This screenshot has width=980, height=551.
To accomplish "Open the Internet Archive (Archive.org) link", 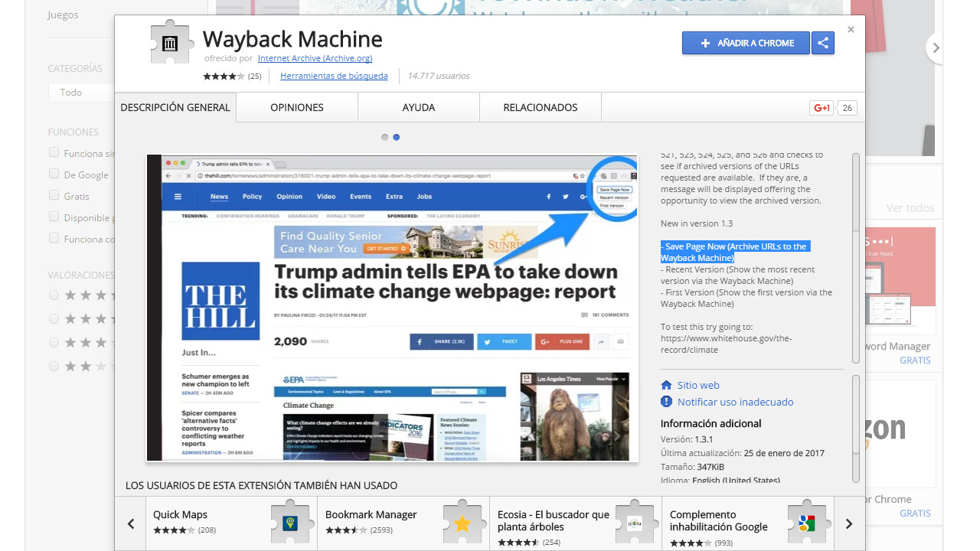I will click(x=315, y=58).
